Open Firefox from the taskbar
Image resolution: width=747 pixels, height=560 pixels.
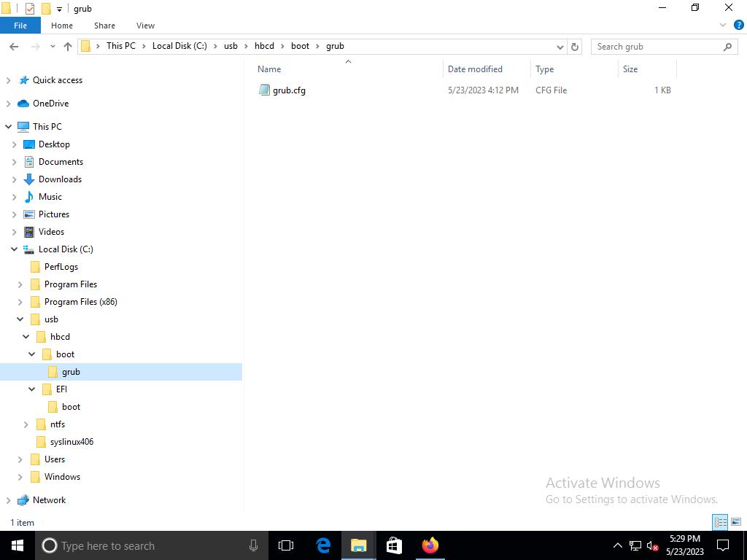(x=430, y=545)
